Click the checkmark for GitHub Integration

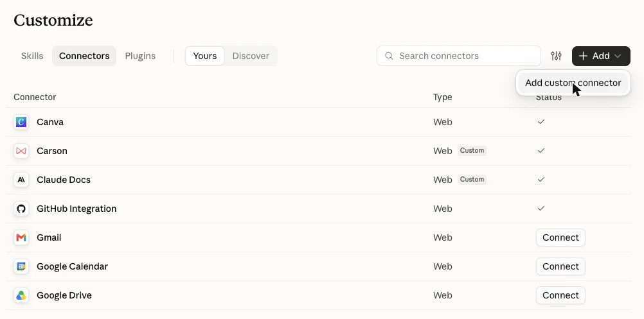[x=541, y=209]
